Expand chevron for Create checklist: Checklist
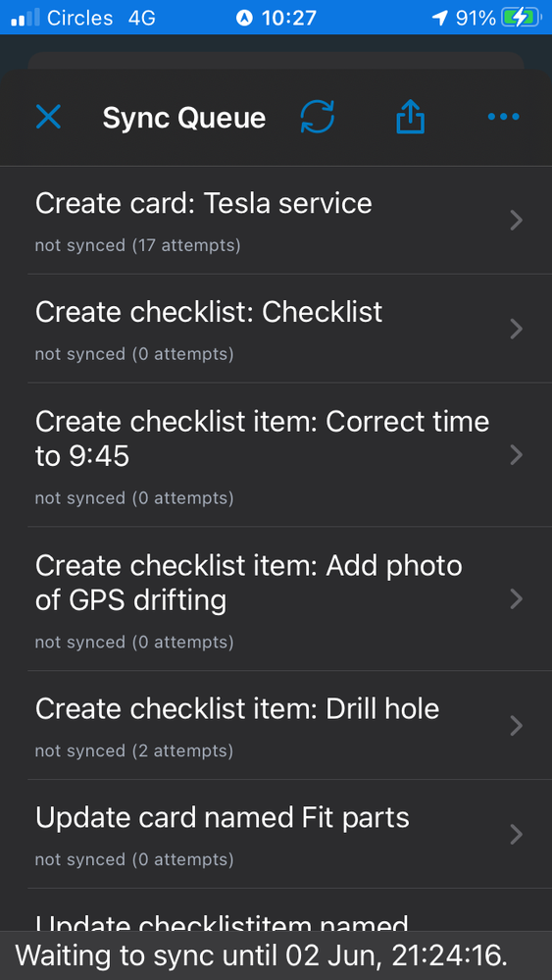Image resolution: width=552 pixels, height=980 pixels. tap(516, 329)
